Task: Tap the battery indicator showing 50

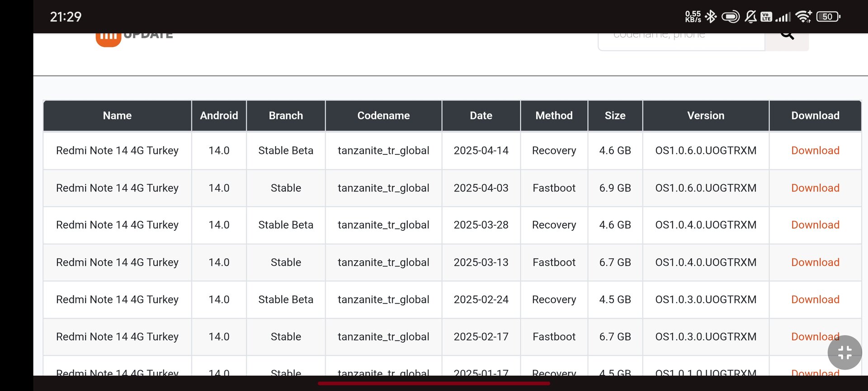Action: (828, 17)
